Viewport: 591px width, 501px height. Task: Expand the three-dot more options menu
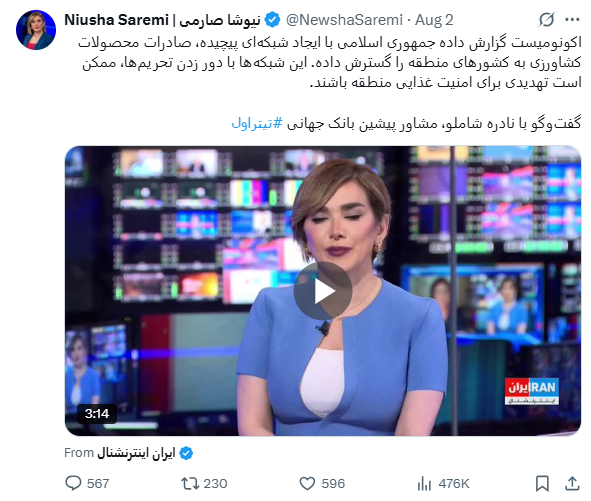572,20
